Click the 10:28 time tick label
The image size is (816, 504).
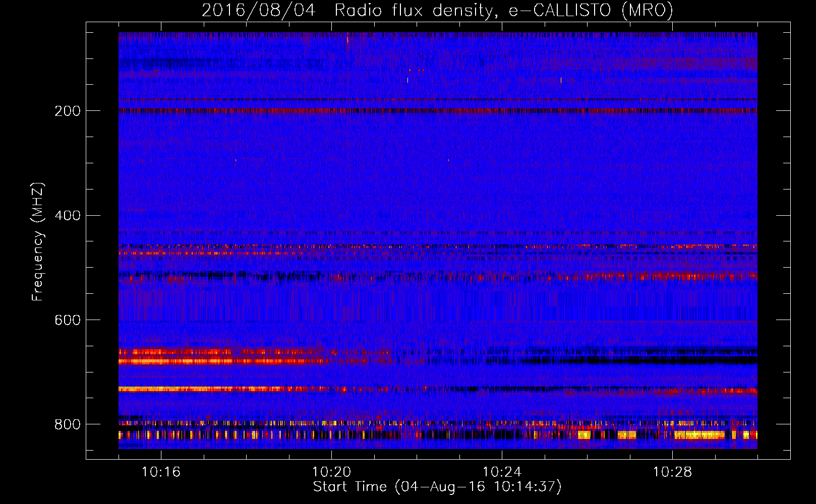tap(672, 472)
